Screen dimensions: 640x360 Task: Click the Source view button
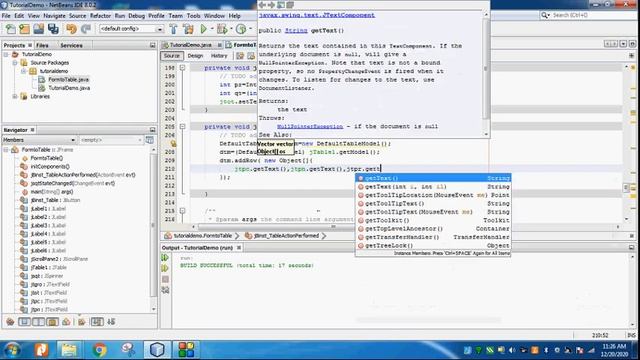tap(171, 56)
